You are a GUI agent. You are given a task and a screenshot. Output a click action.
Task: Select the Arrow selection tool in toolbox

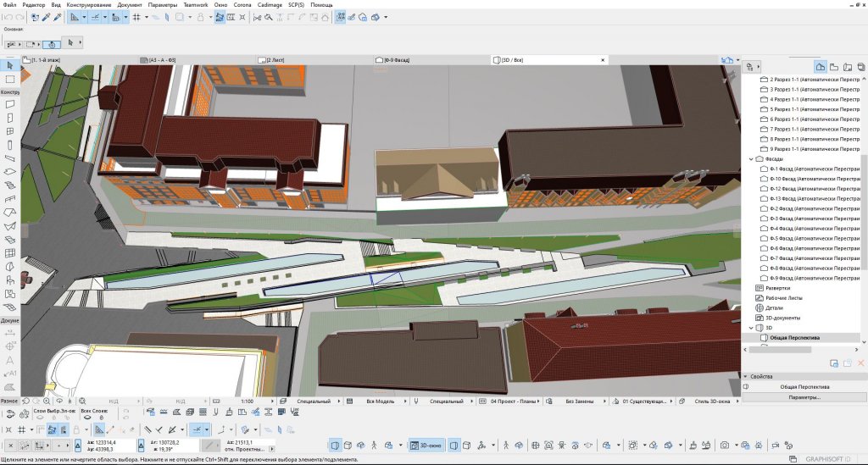tap(9, 65)
